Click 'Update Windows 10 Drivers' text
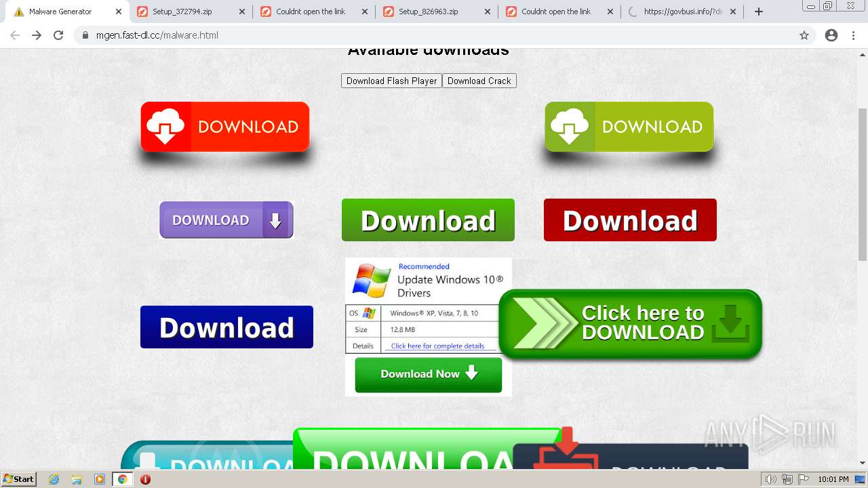 pyautogui.click(x=450, y=286)
